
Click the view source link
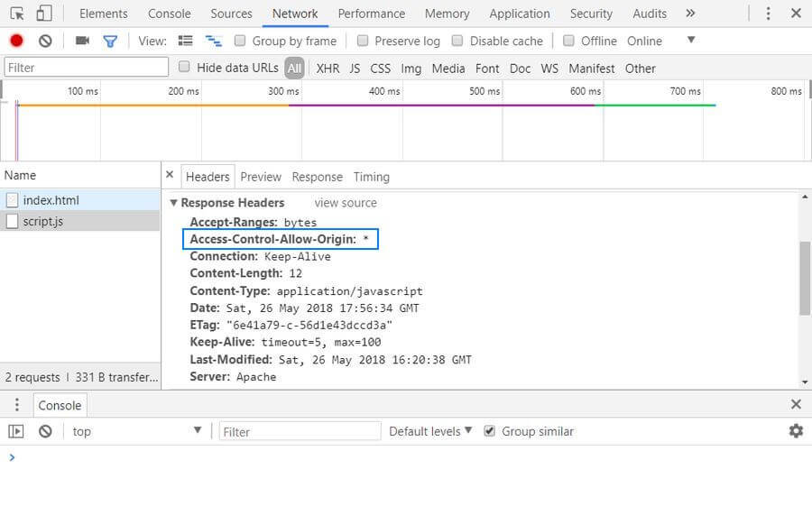[x=346, y=203]
